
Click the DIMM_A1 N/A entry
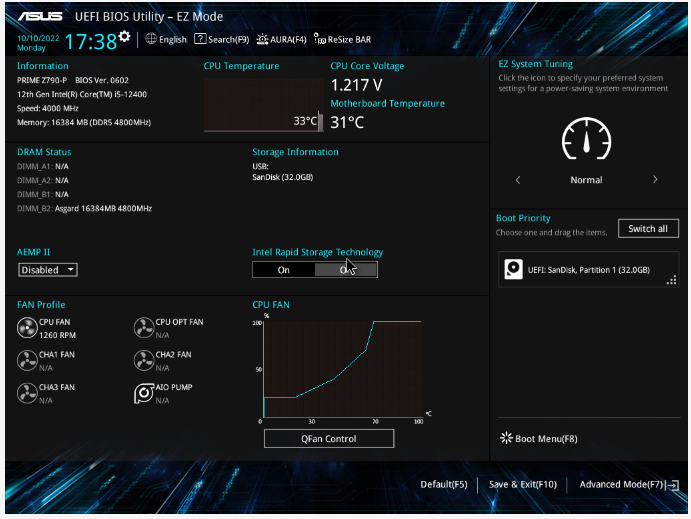(x=43, y=167)
